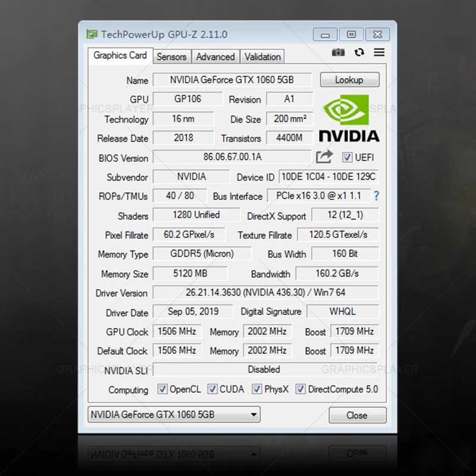Minimize the GPU-Z window
This screenshot has width=476, height=476.
pyautogui.click(x=325, y=35)
